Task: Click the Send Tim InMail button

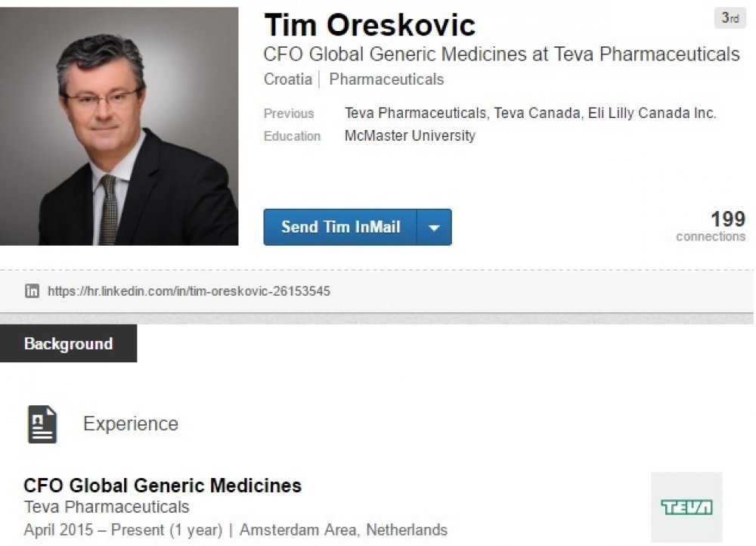Action: pos(340,227)
